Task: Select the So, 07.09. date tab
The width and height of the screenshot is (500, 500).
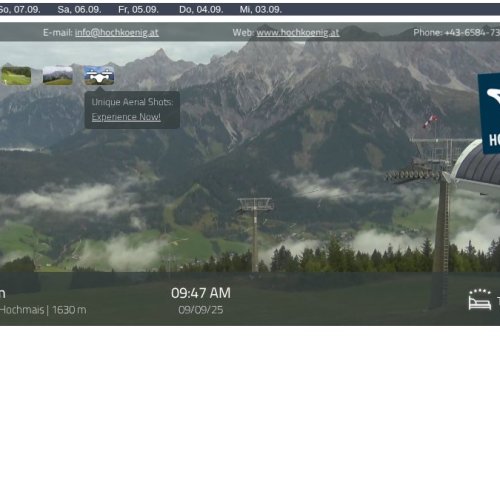Action: point(20,10)
